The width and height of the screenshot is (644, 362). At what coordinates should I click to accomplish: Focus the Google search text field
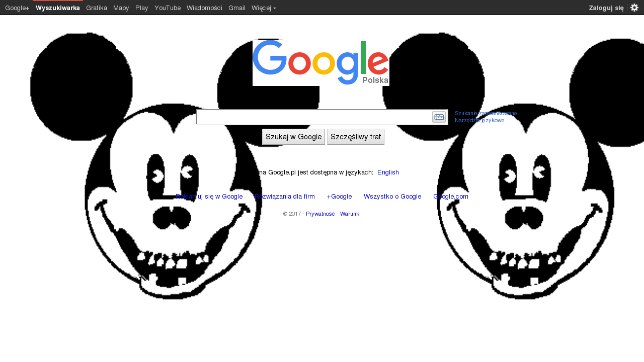pyautogui.click(x=314, y=117)
